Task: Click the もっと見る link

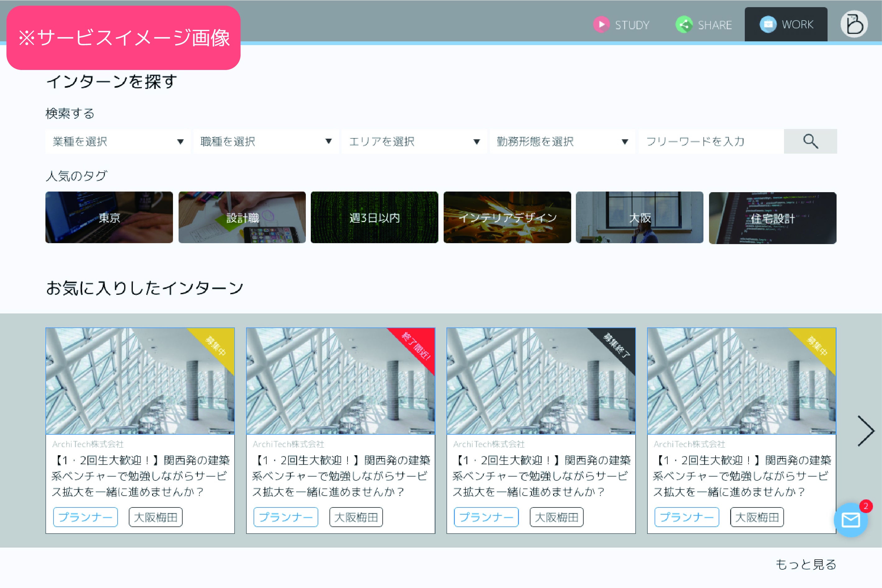Action: (x=805, y=564)
